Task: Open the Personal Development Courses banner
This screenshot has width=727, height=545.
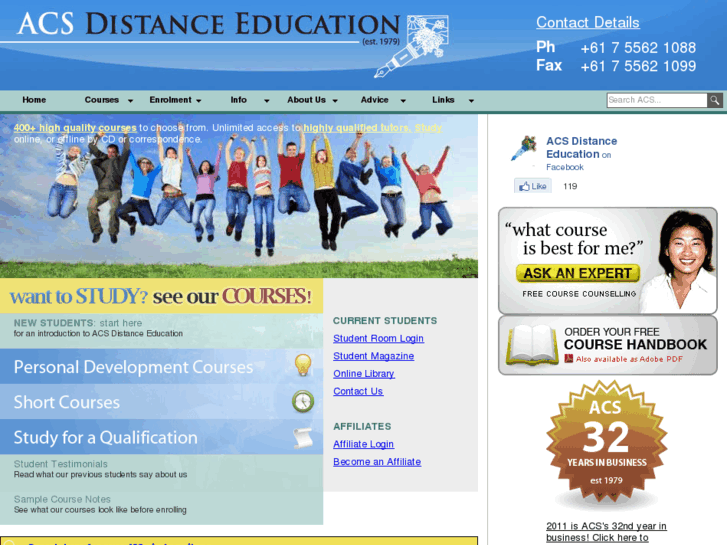Action: tap(161, 366)
